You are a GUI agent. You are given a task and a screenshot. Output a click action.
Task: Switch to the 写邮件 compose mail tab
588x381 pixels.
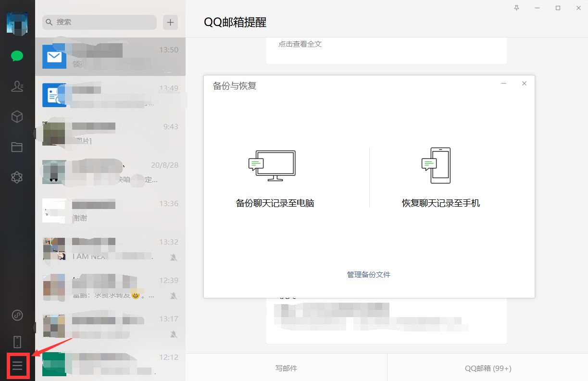click(286, 368)
